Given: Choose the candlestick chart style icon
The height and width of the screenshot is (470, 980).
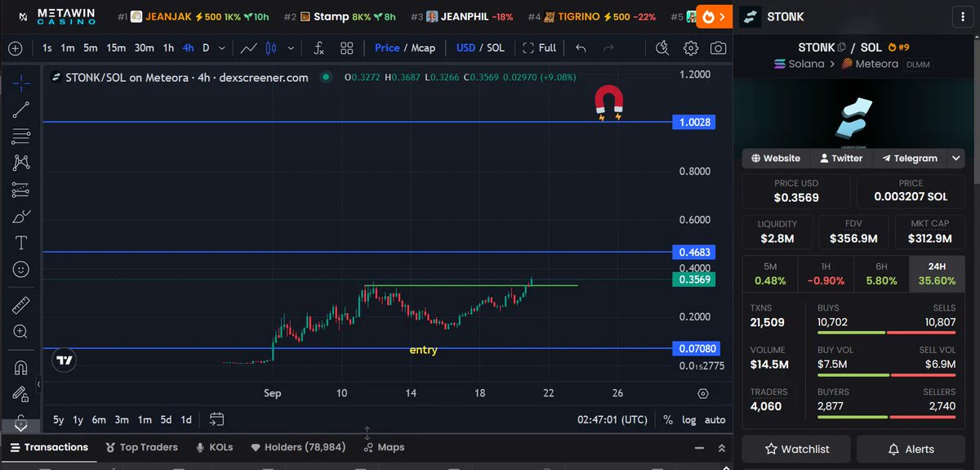Looking at the screenshot, I should (x=272, y=48).
